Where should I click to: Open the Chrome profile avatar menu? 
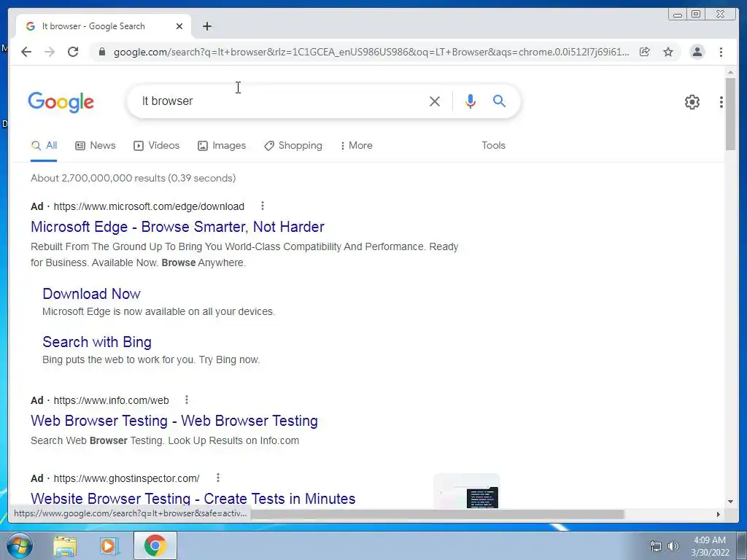coord(697,52)
